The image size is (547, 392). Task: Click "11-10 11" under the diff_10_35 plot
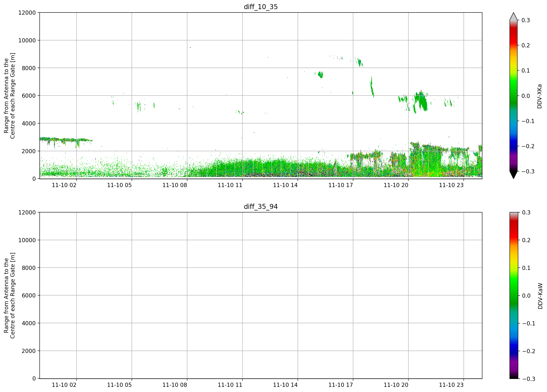tap(230, 185)
